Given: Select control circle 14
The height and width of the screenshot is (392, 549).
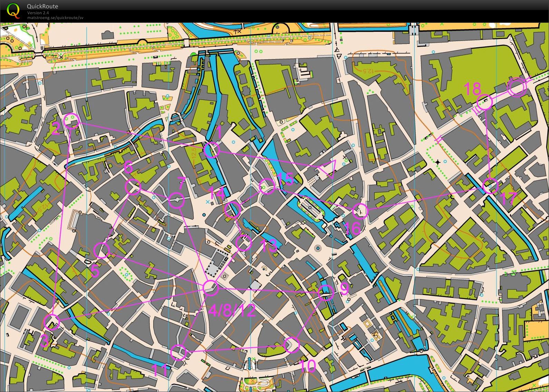Looking at the screenshot, I should coord(232,210).
